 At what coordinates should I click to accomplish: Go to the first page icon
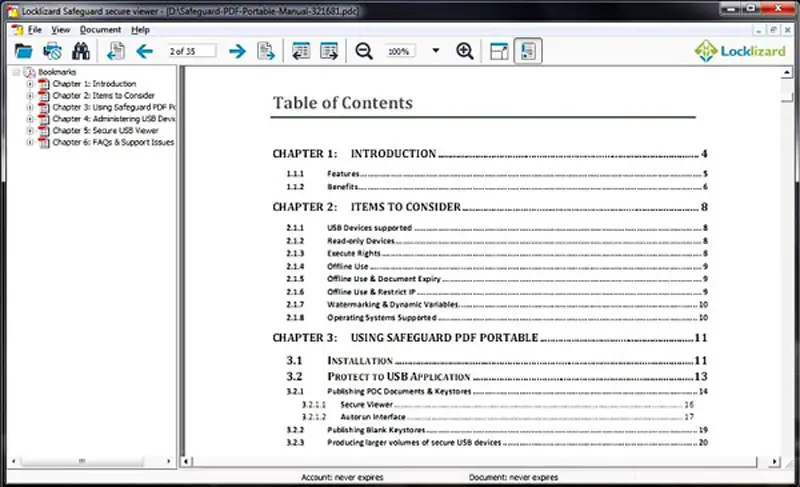[x=116, y=51]
